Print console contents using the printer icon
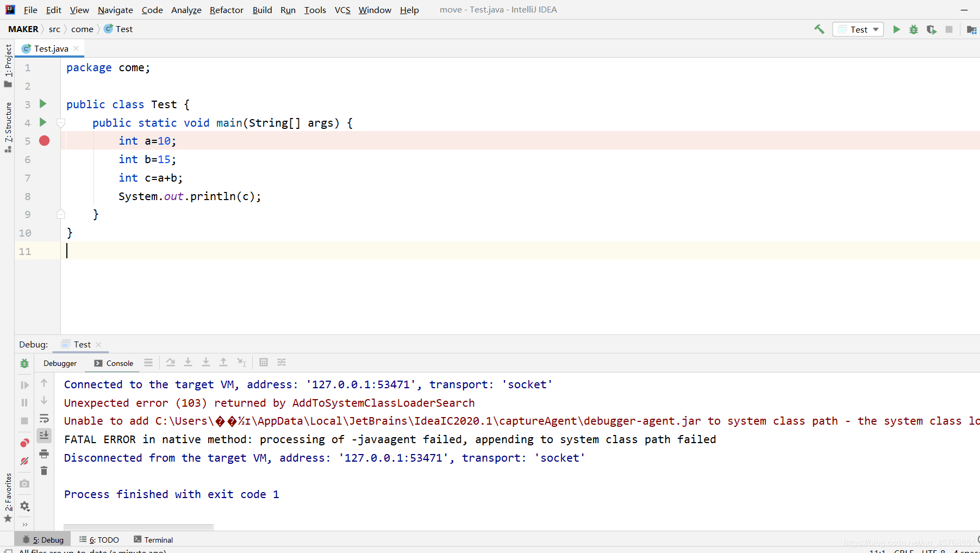This screenshot has width=980, height=553. pos(44,453)
